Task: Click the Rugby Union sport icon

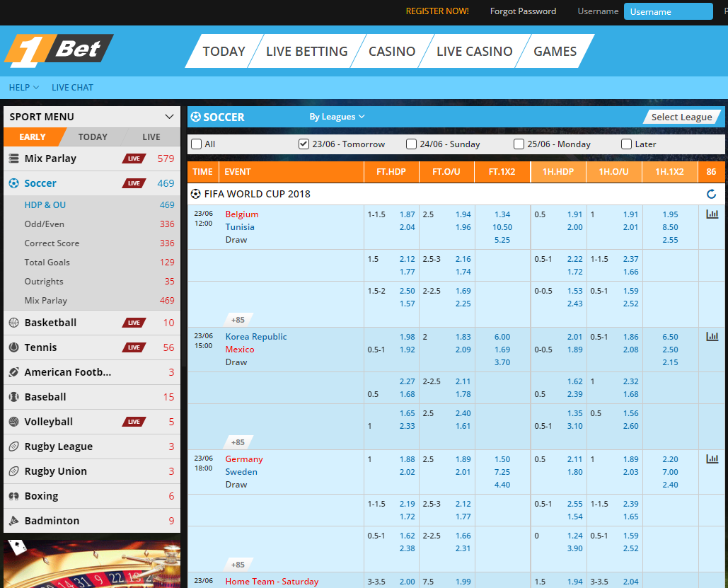Action: (14, 471)
